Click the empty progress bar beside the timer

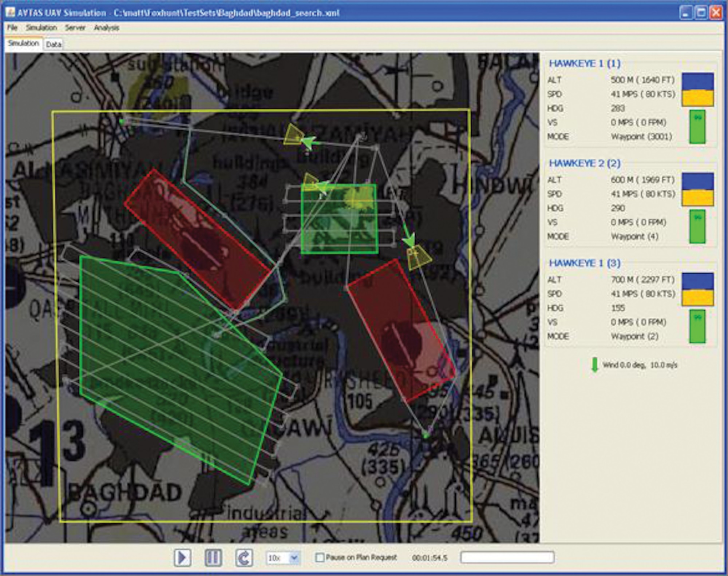(507, 557)
